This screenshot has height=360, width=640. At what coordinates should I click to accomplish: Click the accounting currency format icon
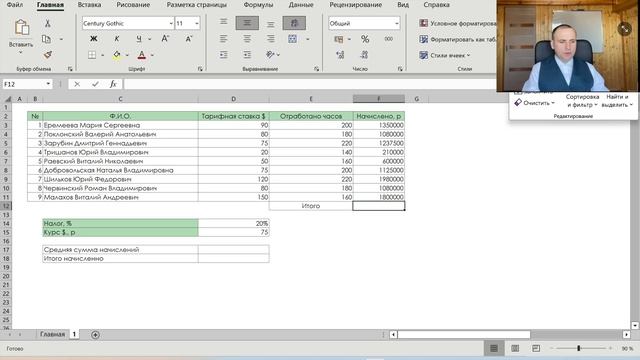(339, 39)
